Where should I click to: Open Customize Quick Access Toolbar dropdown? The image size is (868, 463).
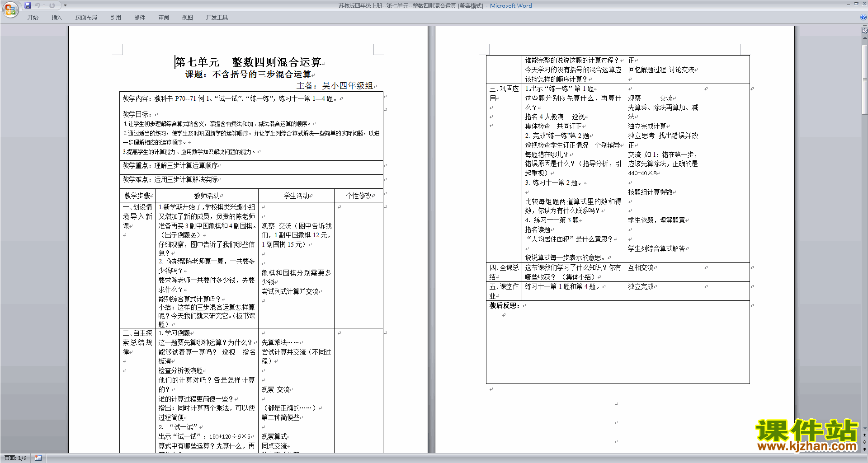[x=65, y=5]
